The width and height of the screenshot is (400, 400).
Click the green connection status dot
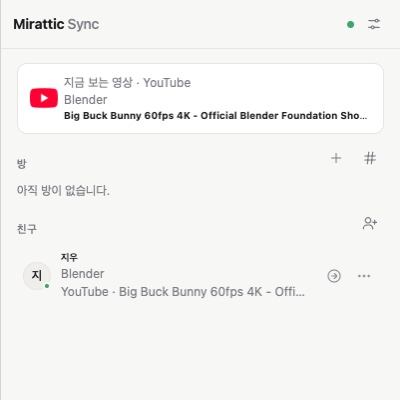[350, 24]
